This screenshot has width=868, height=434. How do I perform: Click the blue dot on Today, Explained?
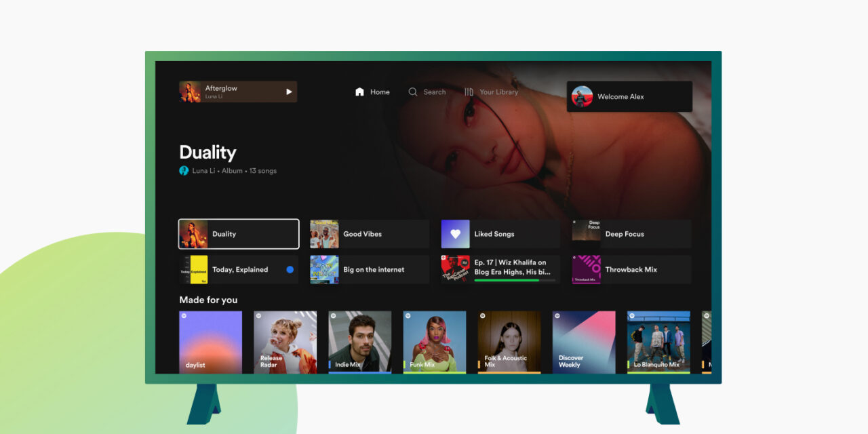click(x=290, y=270)
